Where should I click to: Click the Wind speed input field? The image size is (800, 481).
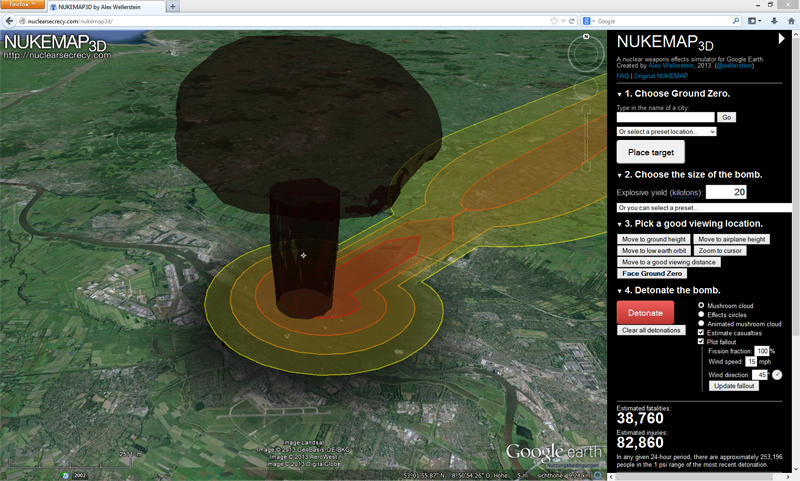751,361
